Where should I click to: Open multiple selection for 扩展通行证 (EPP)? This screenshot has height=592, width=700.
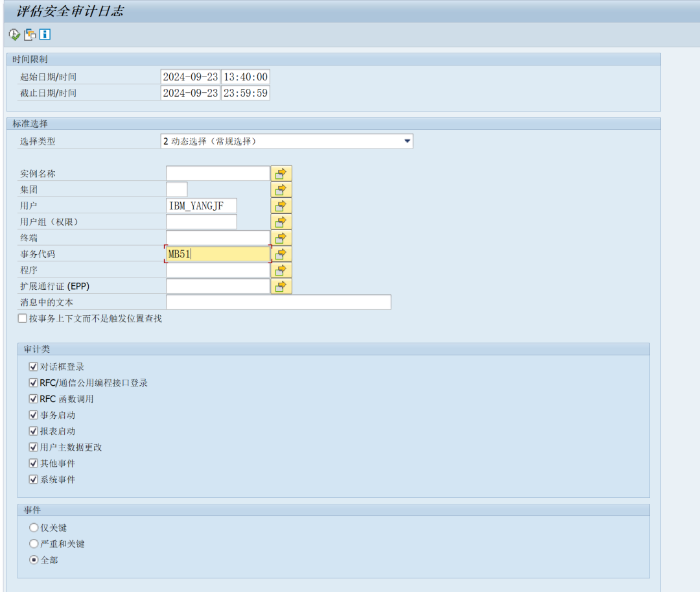281,286
